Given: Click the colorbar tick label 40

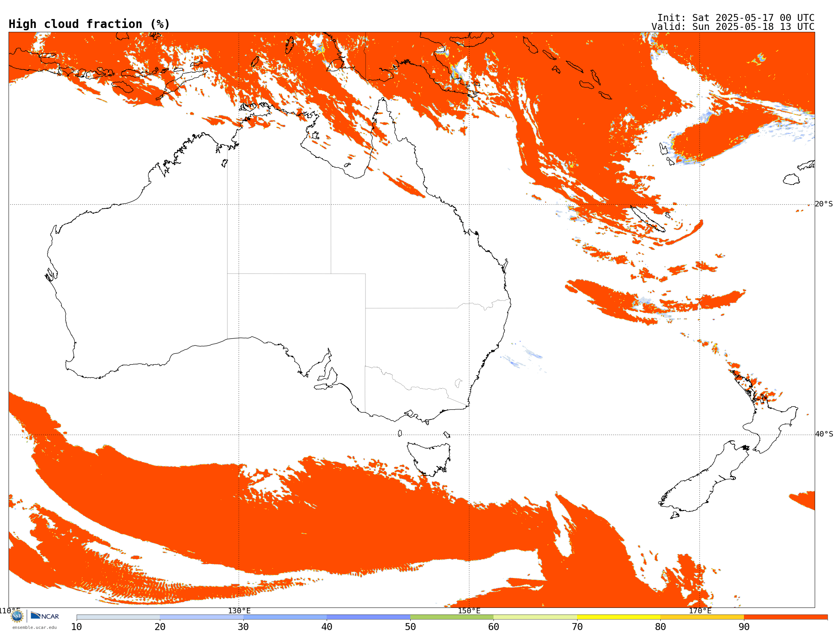Looking at the screenshot, I should click(x=327, y=627).
